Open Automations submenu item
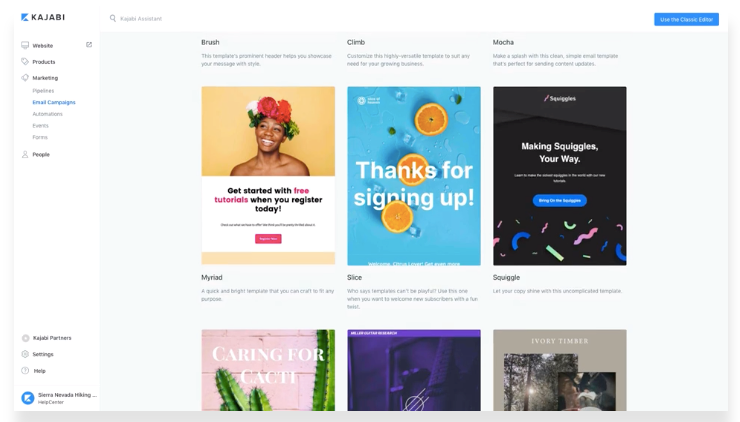Image resolution: width=740 pixels, height=422 pixels. click(x=47, y=114)
